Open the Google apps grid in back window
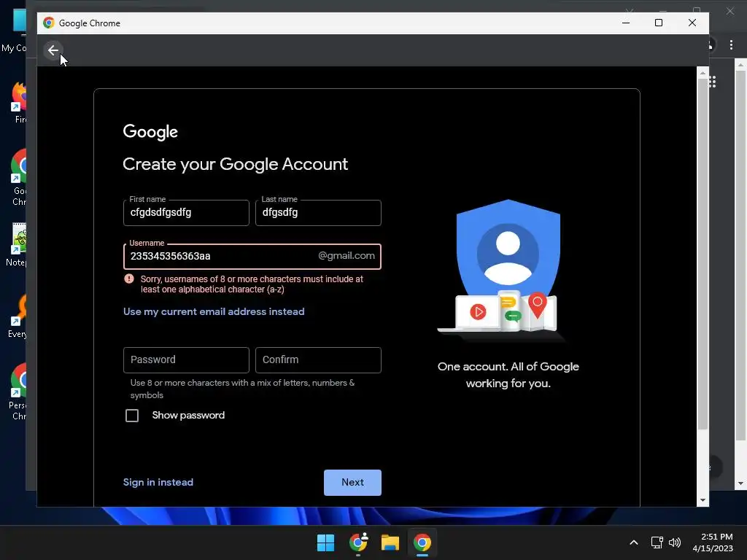The width and height of the screenshot is (747, 560). click(x=713, y=82)
